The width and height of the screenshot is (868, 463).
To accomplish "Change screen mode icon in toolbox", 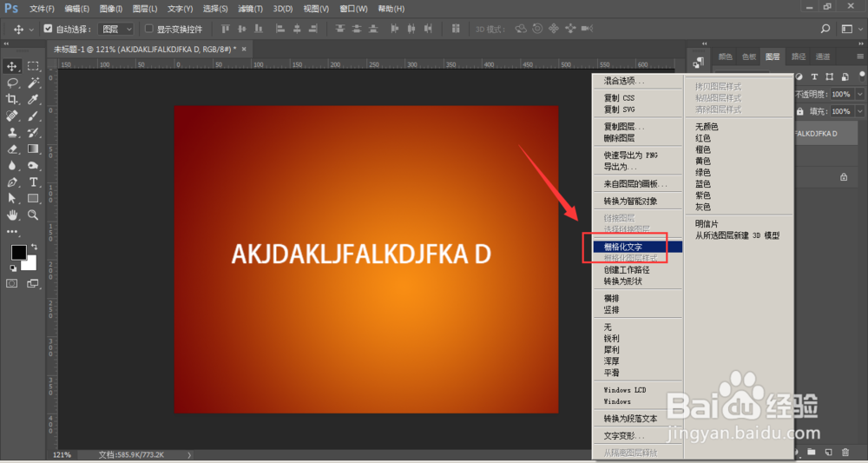I will click(x=33, y=283).
